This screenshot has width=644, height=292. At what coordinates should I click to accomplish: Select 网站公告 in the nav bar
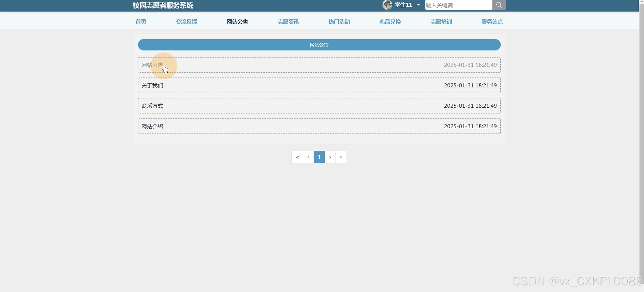[237, 22]
